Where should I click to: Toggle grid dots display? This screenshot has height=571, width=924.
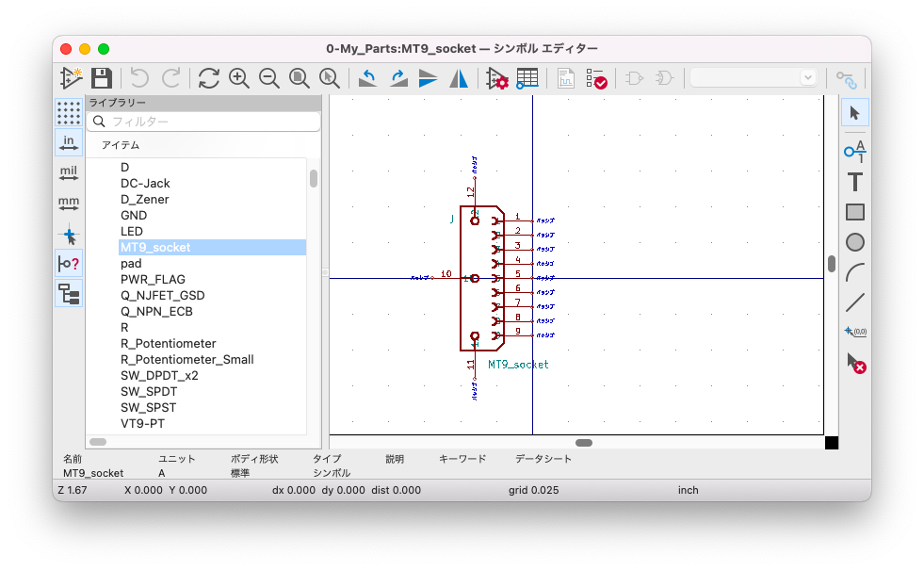[69, 112]
